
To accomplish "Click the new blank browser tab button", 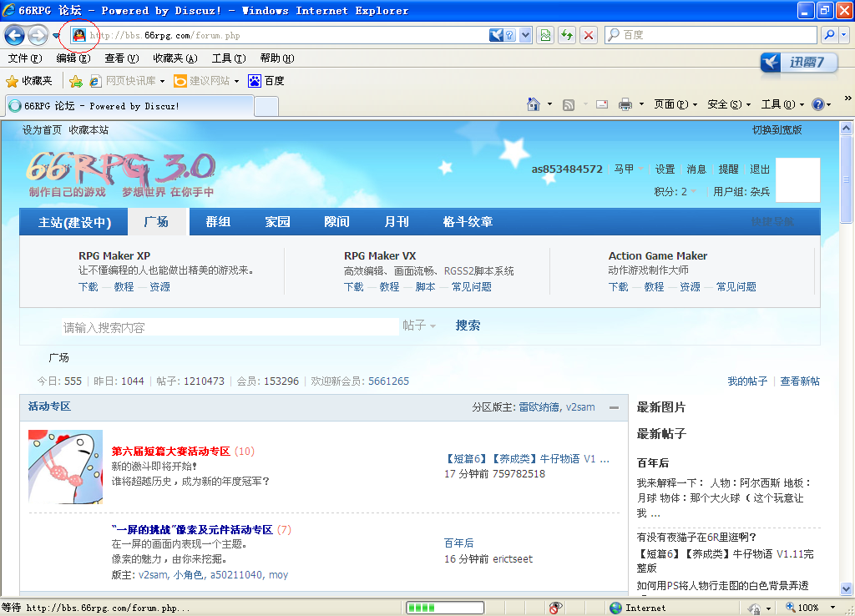I will [266, 106].
